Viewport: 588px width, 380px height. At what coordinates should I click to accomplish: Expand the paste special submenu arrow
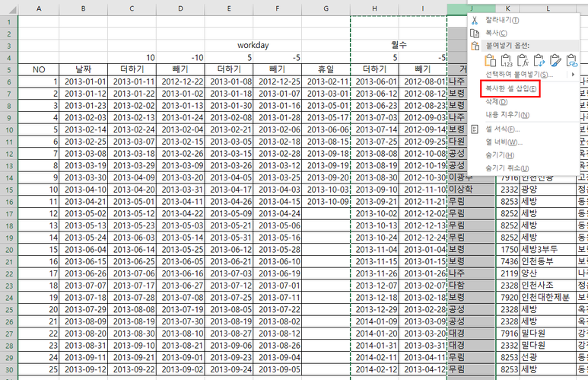[x=573, y=75]
